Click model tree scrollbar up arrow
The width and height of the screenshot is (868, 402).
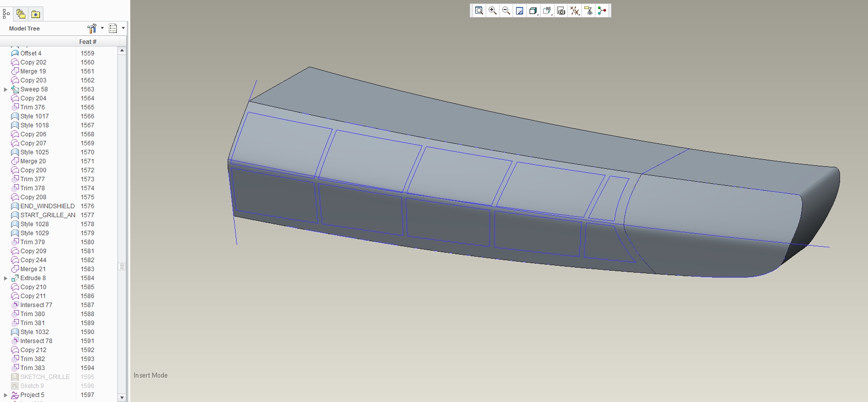pyautogui.click(x=122, y=50)
